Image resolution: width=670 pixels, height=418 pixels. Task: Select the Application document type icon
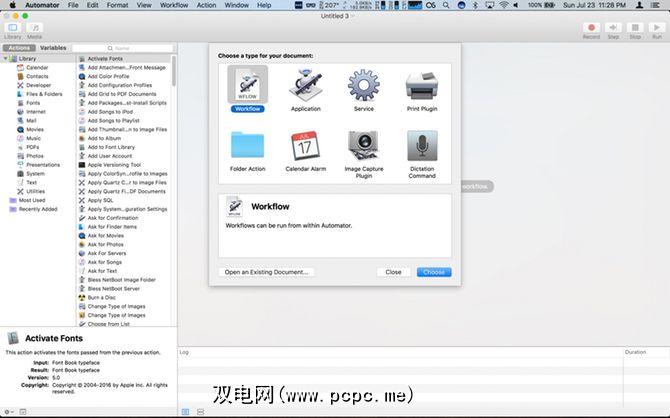[306, 85]
